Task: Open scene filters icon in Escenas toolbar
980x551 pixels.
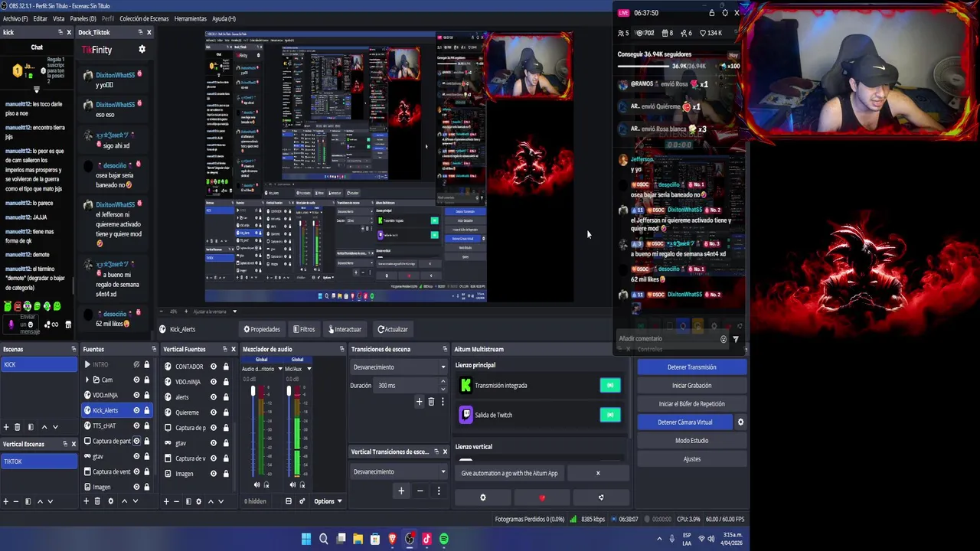Action: [x=31, y=427]
